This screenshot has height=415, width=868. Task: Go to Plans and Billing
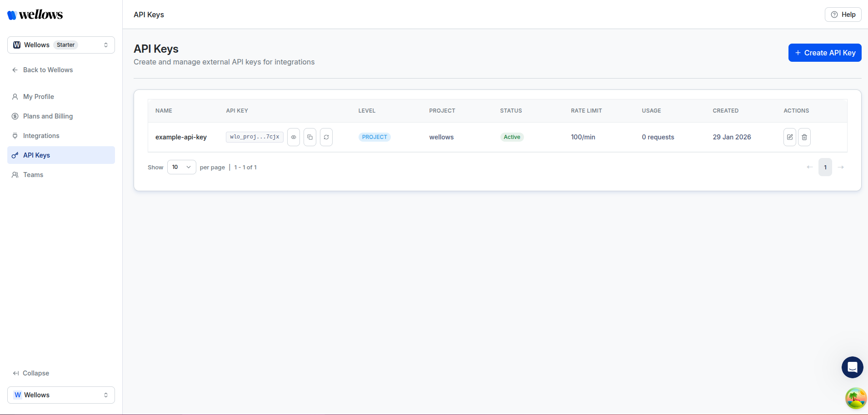pos(48,116)
